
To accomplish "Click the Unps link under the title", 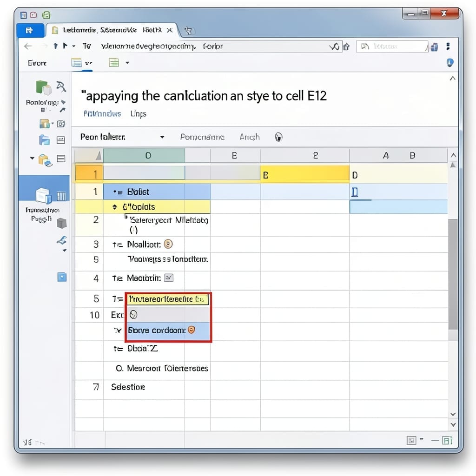I will point(139,114).
